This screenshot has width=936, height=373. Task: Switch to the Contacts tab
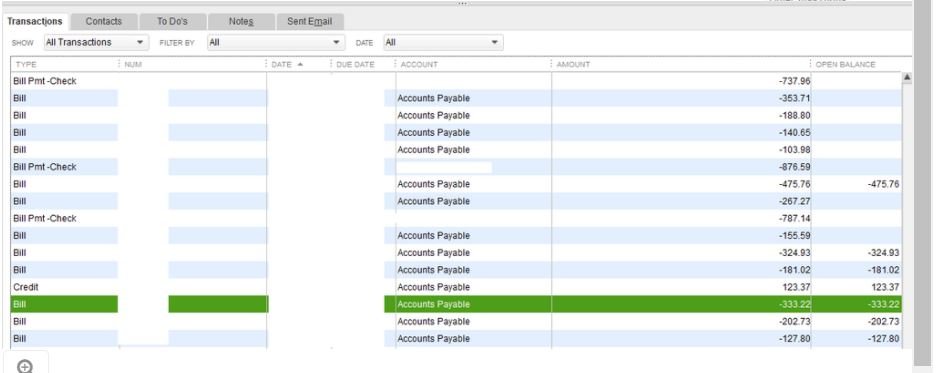click(x=104, y=21)
